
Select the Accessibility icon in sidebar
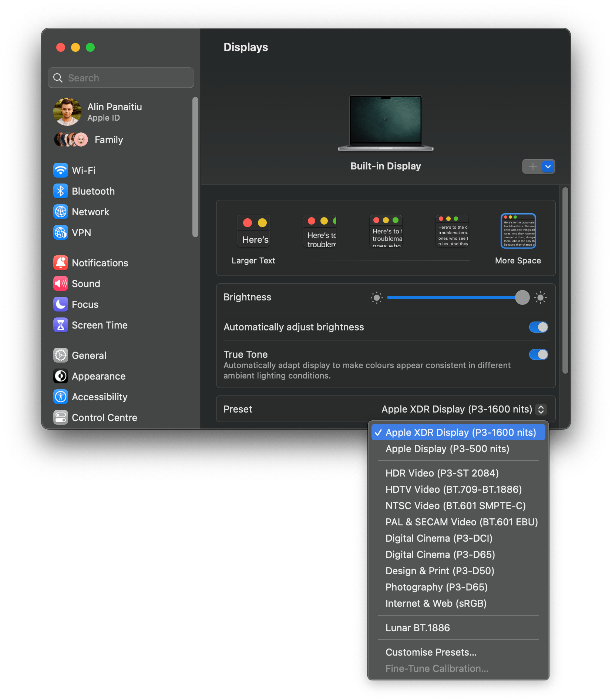61,397
